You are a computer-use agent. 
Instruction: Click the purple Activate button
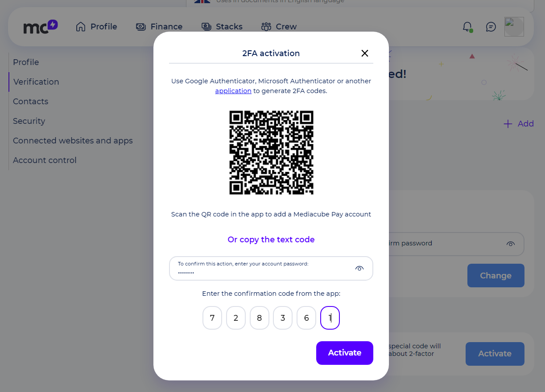345,353
